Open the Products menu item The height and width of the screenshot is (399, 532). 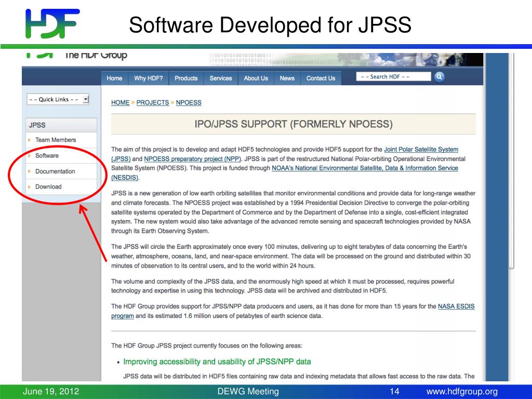[x=186, y=78]
